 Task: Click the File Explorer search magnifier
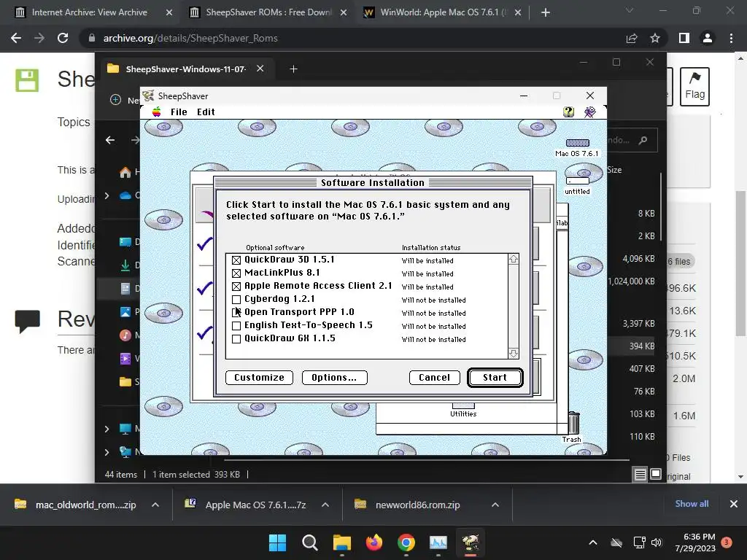tap(643, 140)
